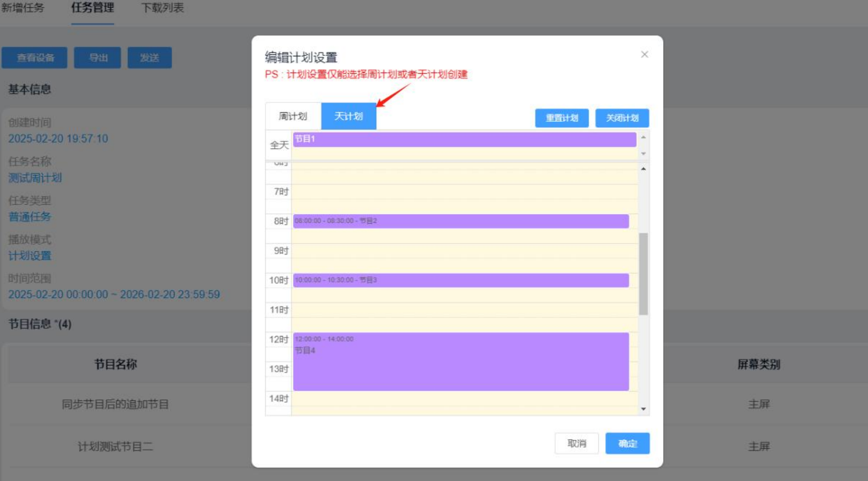Open the 新增任务 tab
868x481 pixels.
(23, 8)
